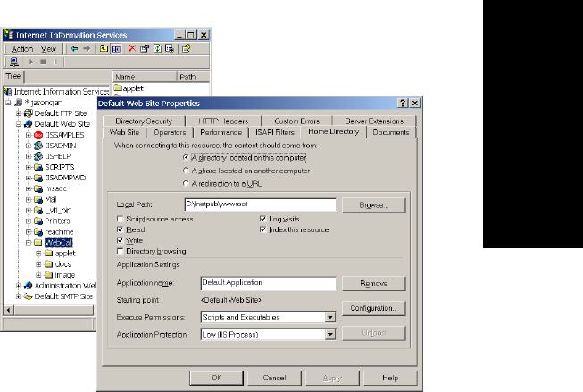
Task: Select the _vti_bin tree node
Action: (x=58, y=210)
